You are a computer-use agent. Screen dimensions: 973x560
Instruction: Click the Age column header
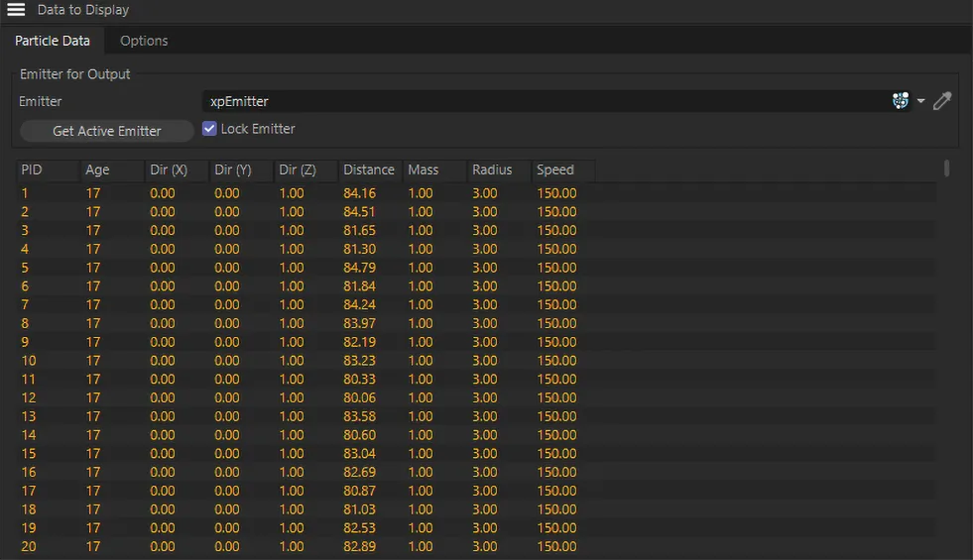tap(110, 170)
